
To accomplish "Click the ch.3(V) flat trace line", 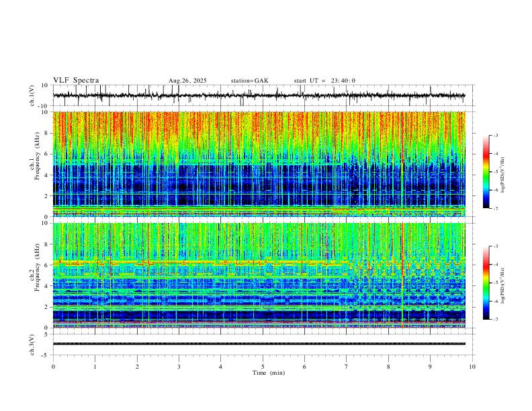I will (259, 344).
